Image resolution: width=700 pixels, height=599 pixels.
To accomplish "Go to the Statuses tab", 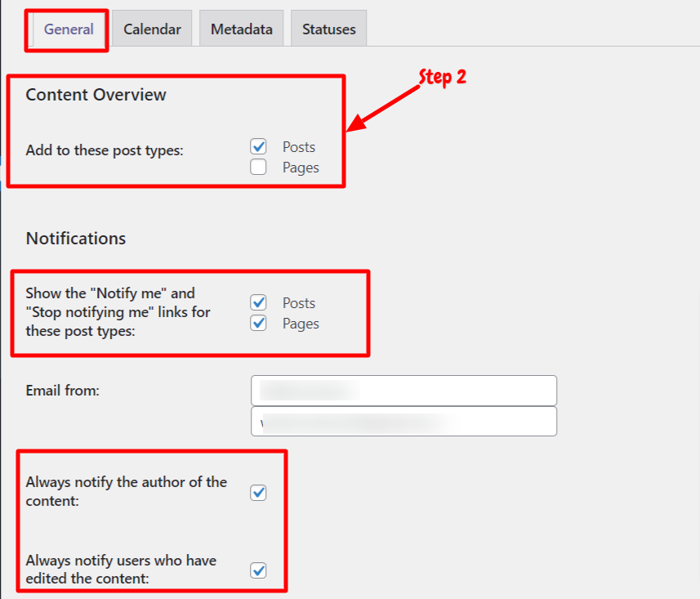I will pyautogui.click(x=329, y=29).
